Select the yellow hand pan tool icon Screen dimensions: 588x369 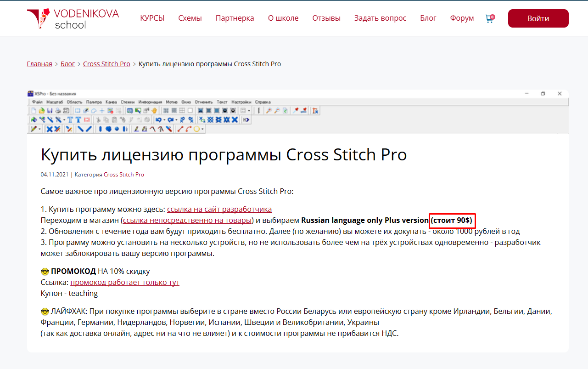154,111
